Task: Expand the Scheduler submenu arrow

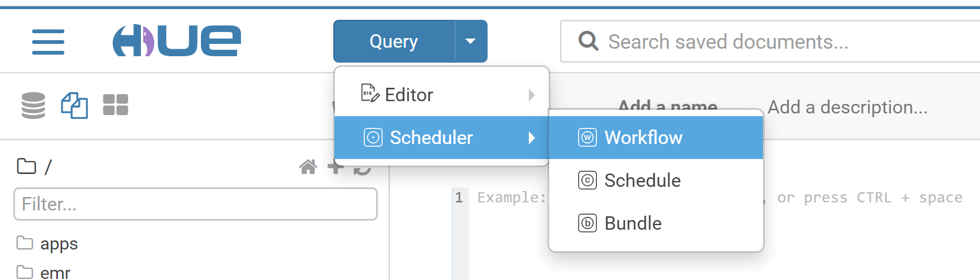Action: 532,138
